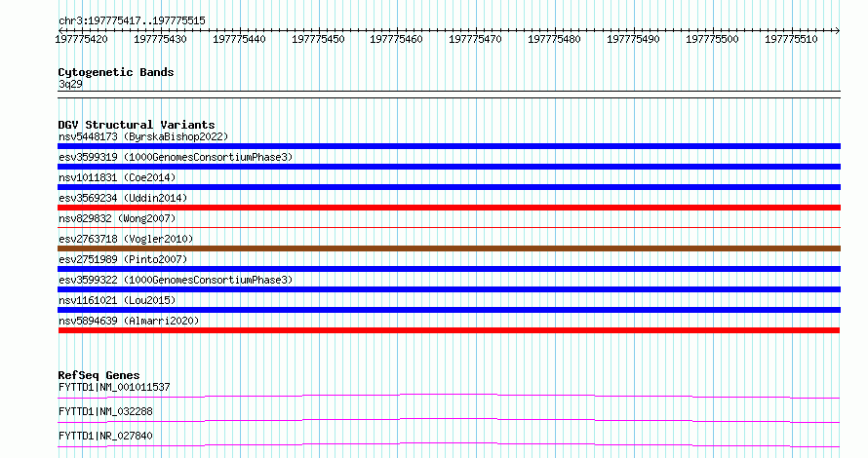Click the DGV Structural Variants track title
Viewport: 868px width, 458px height.
tap(137, 125)
